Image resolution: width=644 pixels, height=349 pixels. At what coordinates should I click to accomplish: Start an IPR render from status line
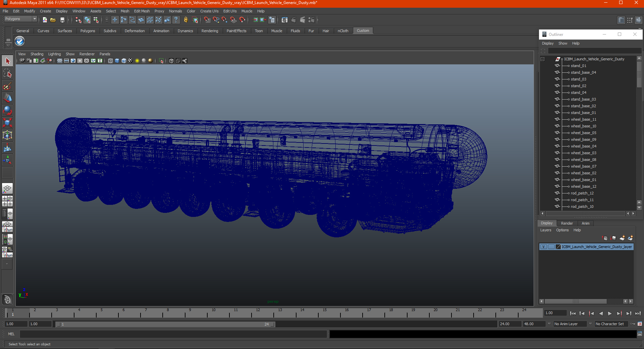point(303,20)
